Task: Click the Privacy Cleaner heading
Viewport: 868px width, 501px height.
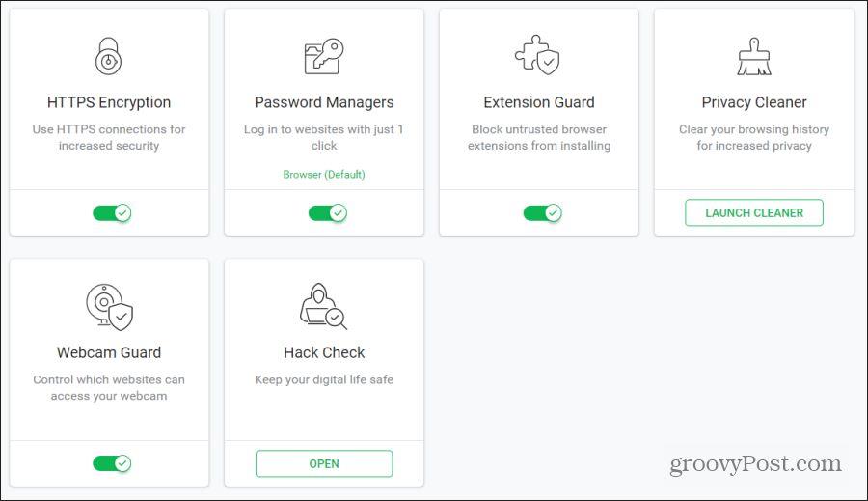Action: tap(754, 102)
